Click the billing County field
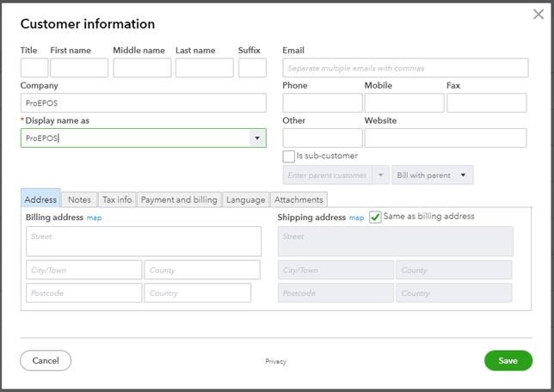 coord(202,270)
